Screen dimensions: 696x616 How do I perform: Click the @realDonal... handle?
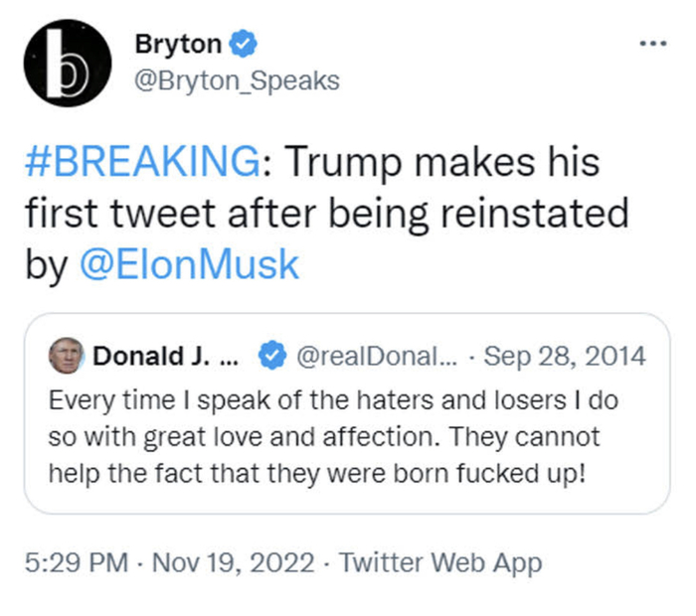click(x=366, y=355)
